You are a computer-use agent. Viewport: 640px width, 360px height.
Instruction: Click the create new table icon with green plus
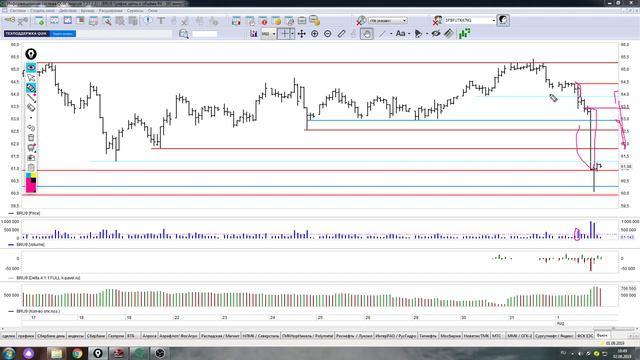pos(40,20)
